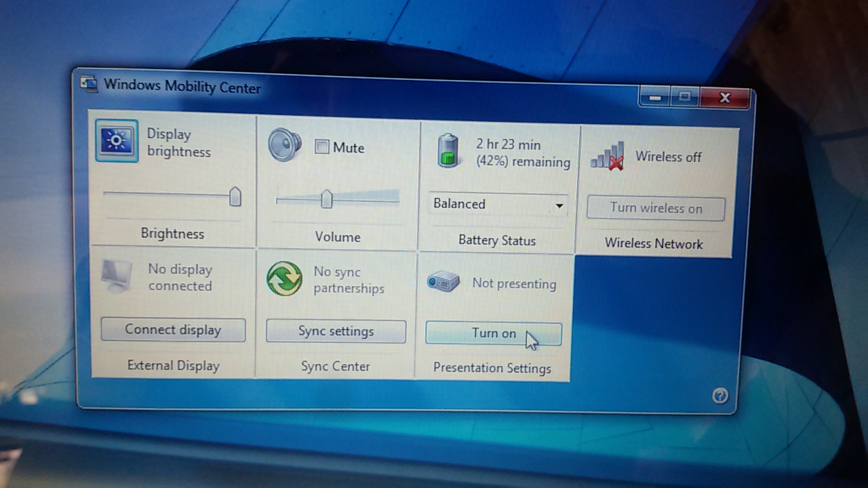Turn on presentation settings
Viewport: 868px width, 488px height.
point(493,333)
